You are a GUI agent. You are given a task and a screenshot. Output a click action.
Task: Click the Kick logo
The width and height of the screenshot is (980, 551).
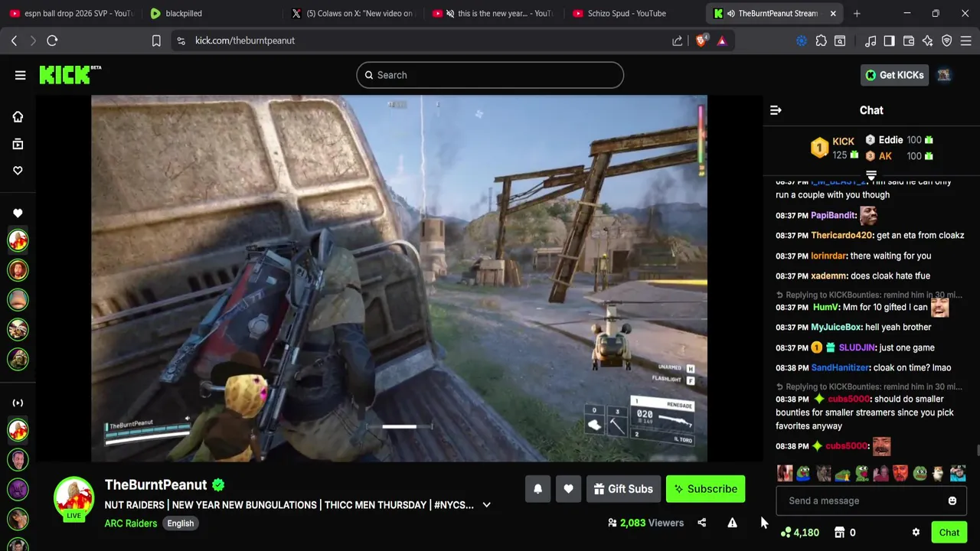tap(70, 74)
